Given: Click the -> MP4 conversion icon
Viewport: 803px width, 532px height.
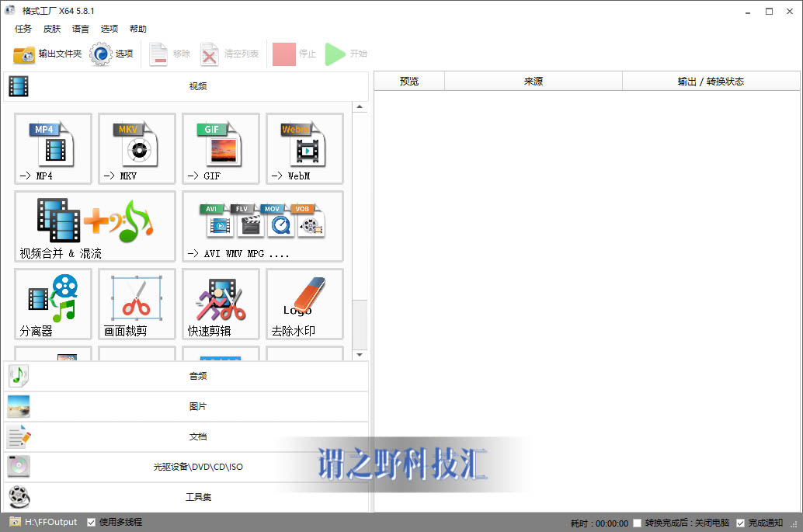Looking at the screenshot, I should pos(53,148).
